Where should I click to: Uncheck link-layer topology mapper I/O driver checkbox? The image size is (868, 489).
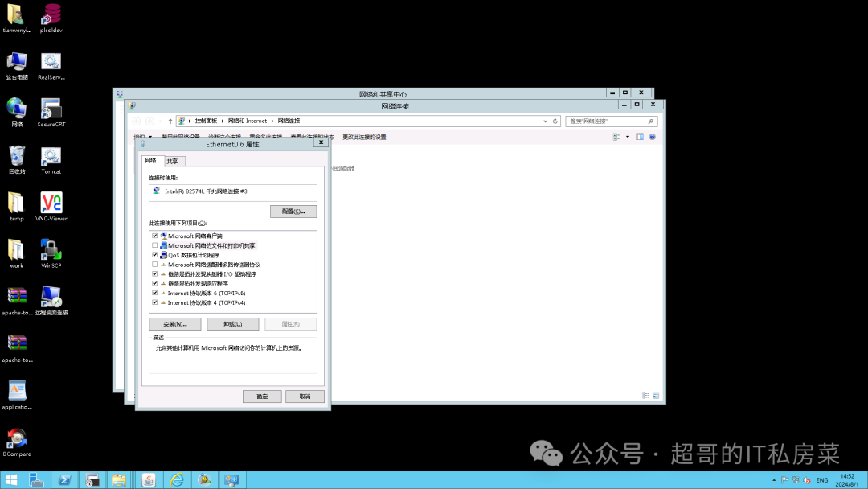tap(155, 274)
